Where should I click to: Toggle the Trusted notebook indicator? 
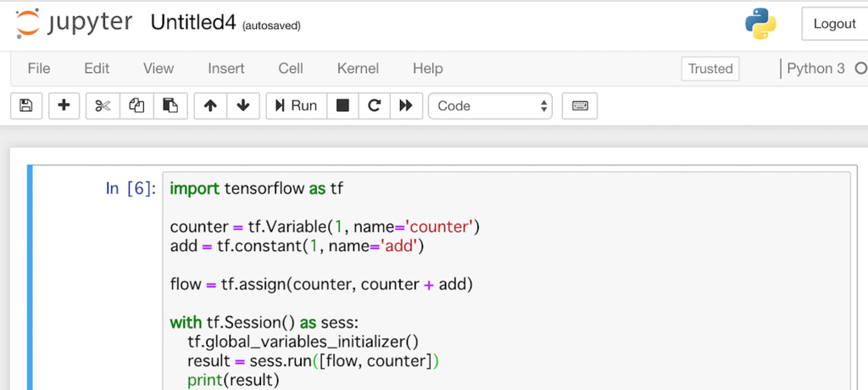(710, 69)
